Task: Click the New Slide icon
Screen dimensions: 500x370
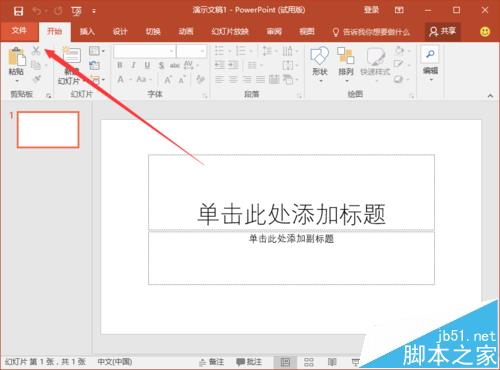Action: [72, 55]
